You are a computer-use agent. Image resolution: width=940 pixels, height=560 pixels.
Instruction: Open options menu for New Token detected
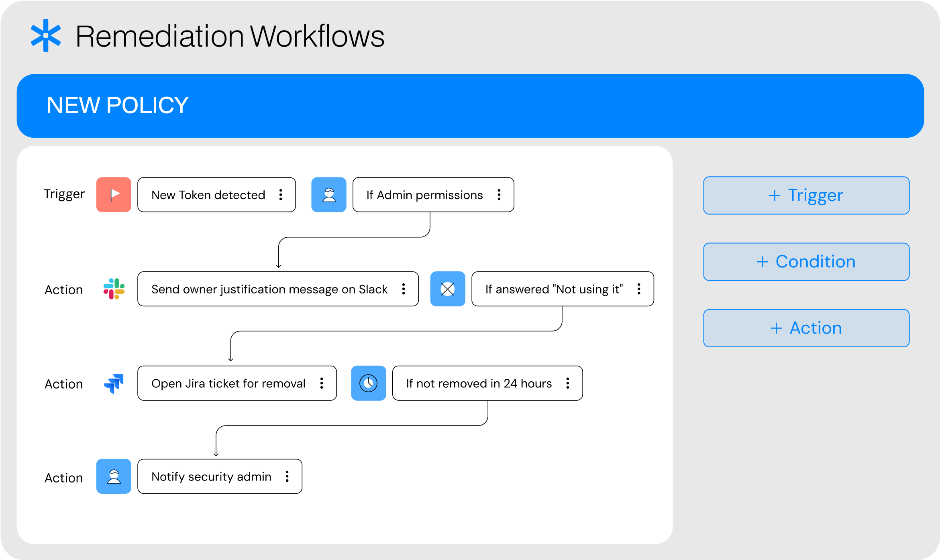(281, 195)
